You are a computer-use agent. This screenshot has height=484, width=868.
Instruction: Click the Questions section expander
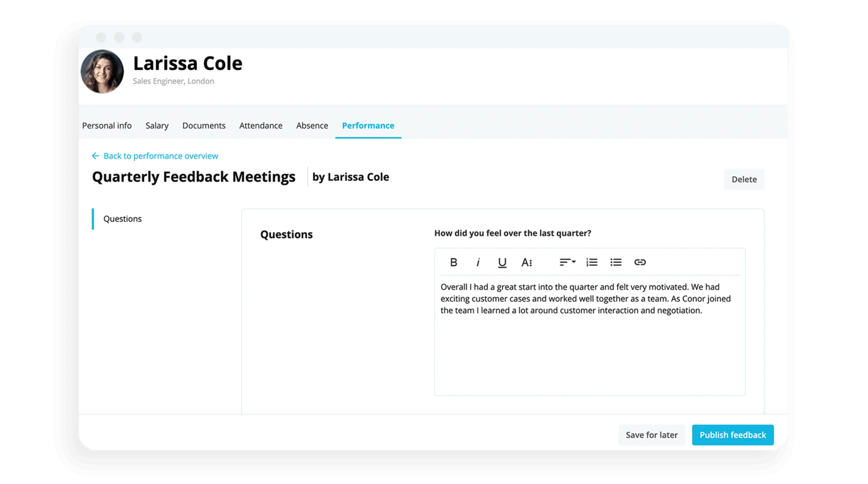(122, 218)
